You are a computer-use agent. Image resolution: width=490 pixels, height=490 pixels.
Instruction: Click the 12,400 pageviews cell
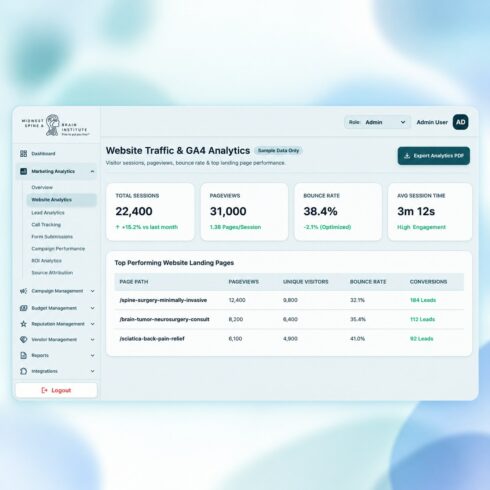coord(237,300)
